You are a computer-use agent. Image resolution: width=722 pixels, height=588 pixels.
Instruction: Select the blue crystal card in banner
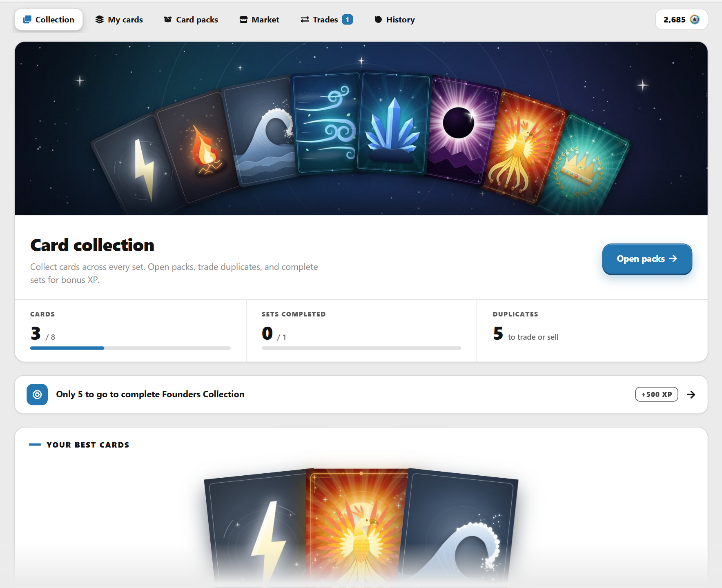coord(393,123)
